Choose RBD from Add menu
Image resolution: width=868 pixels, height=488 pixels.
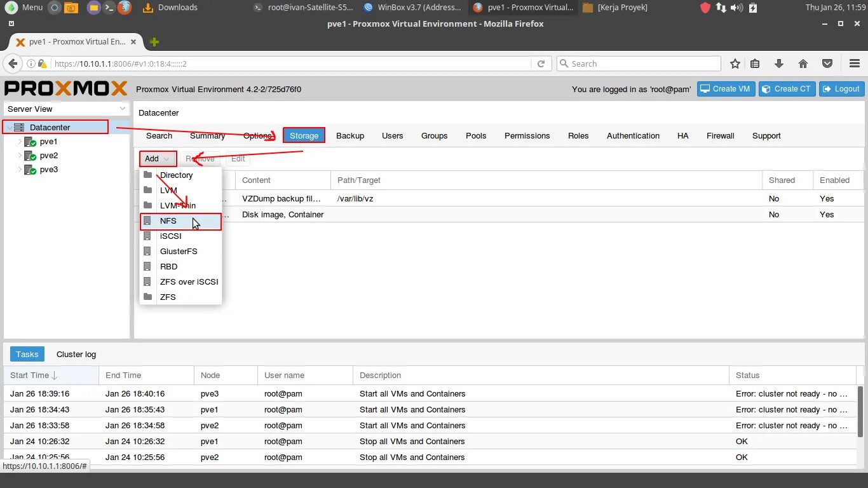click(x=180, y=266)
